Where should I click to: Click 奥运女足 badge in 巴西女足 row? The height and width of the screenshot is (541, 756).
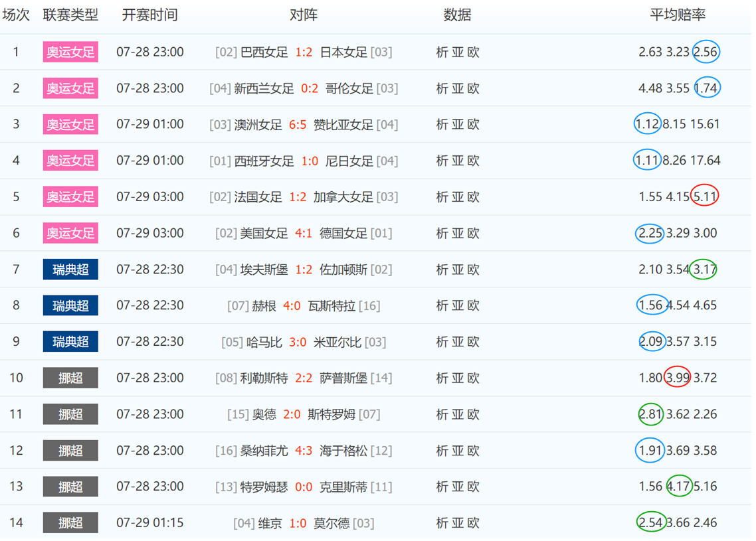[x=70, y=52]
